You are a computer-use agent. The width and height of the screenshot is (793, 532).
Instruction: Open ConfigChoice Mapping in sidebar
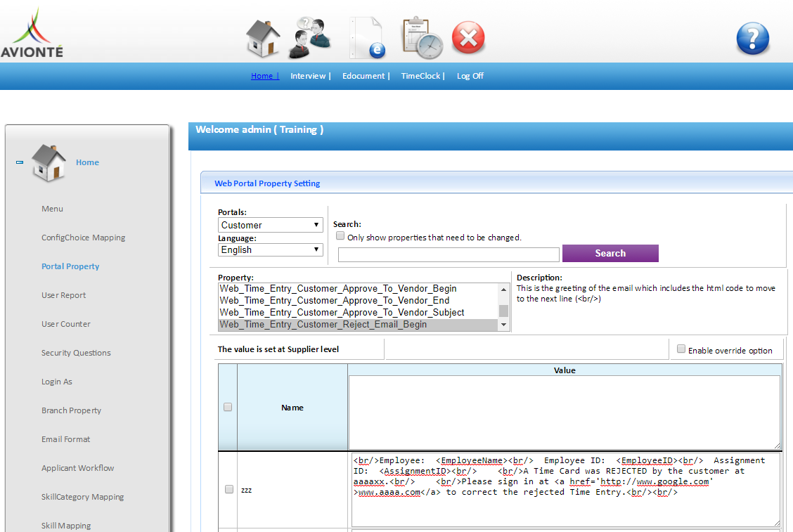[84, 238]
